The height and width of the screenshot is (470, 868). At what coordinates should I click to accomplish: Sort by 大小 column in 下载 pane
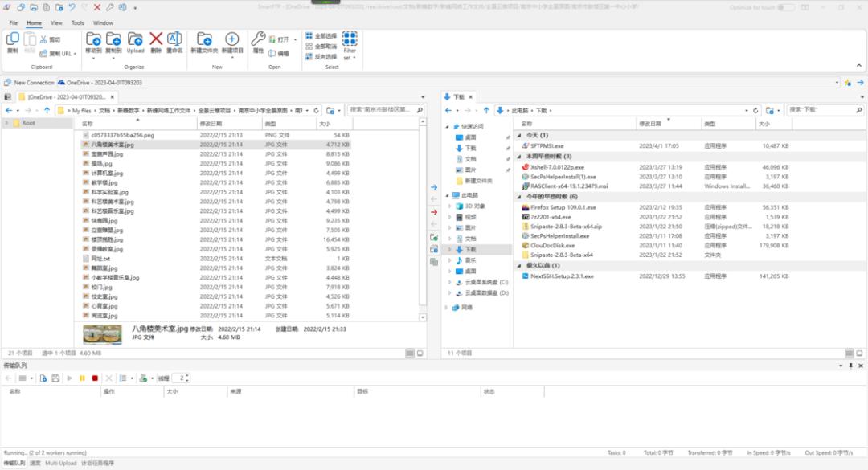pos(764,124)
